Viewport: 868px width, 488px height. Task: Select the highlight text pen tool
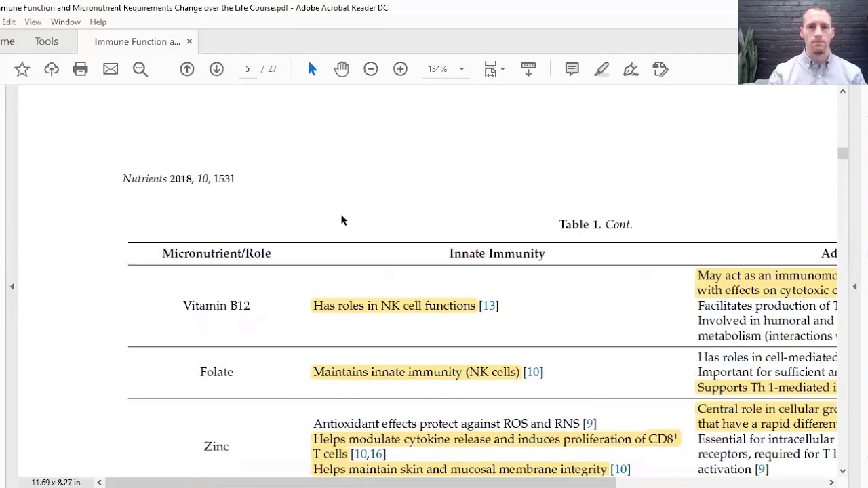click(601, 69)
